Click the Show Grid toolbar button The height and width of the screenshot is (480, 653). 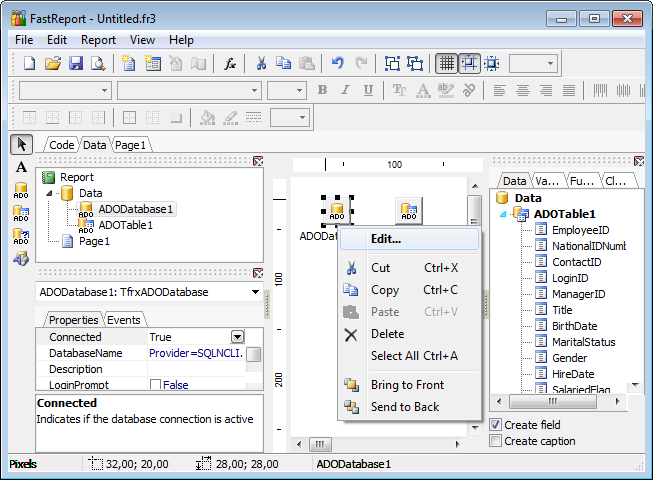coord(446,63)
